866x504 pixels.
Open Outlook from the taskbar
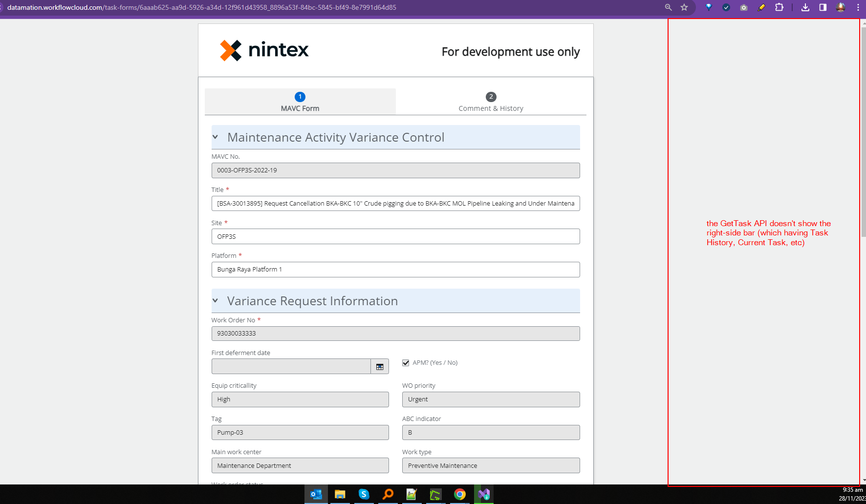[x=316, y=494]
